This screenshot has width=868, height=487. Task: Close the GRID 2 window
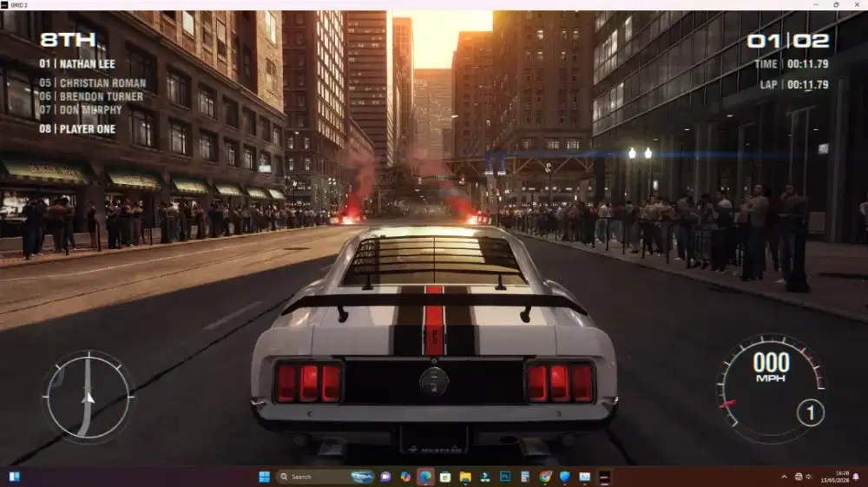tap(857, 5)
